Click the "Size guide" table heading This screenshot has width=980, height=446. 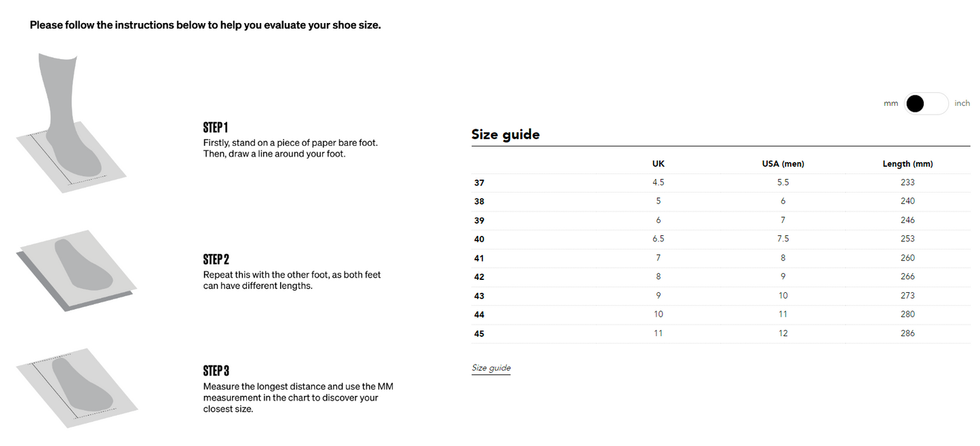click(x=505, y=134)
